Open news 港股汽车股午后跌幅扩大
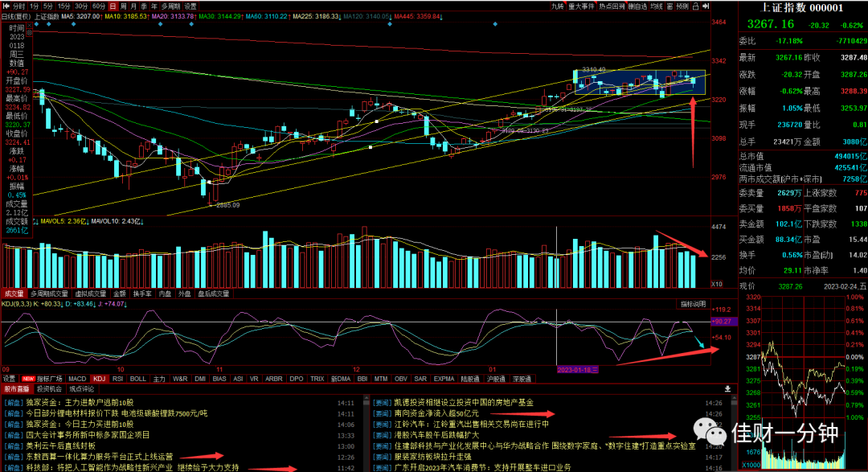 [x=436, y=435]
